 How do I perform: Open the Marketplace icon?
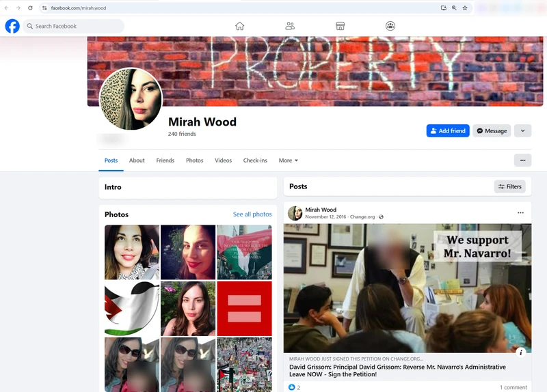(x=340, y=26)
